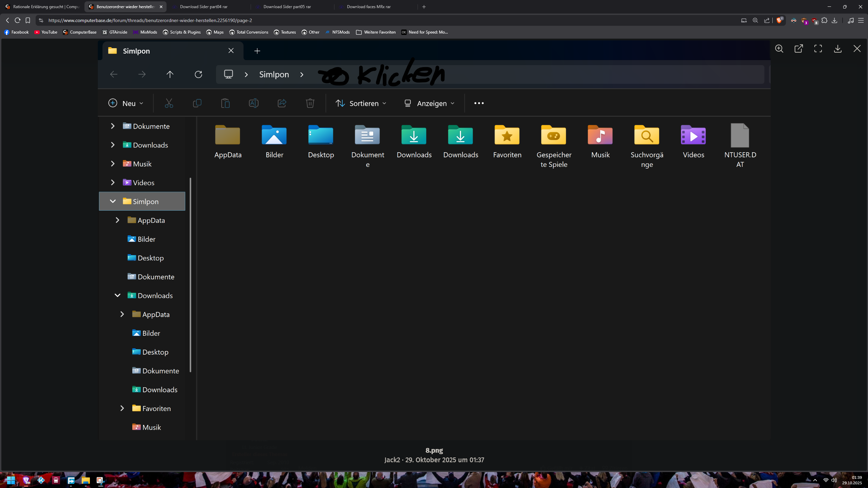868x488 pixels.
Task: Open image in new tab icon
Action: pyautogui.click(x=798, y=49)
